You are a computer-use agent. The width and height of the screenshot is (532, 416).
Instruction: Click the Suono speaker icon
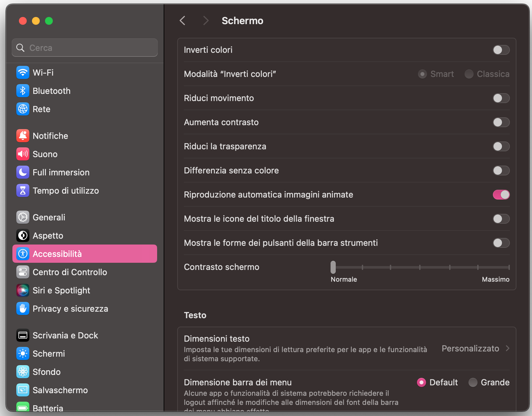point(22,154)
